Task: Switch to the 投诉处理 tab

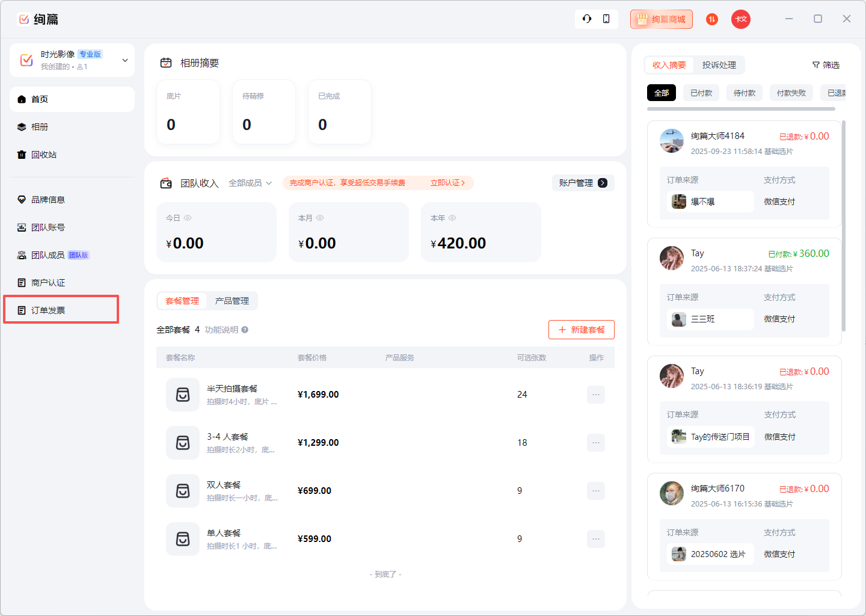Action: [719, 65]
